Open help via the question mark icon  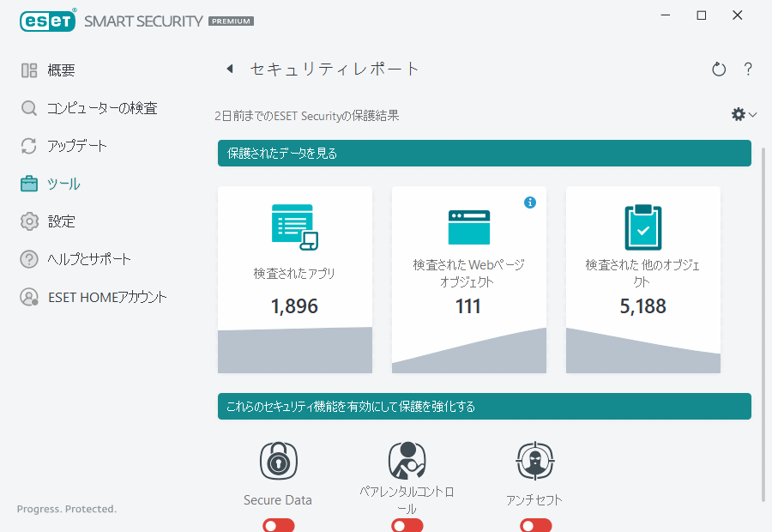(x=747, y=69)
